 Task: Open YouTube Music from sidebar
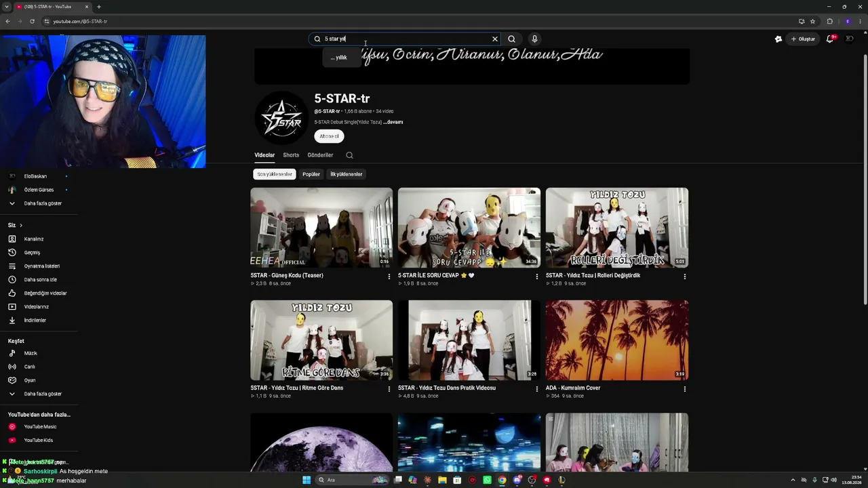coord(39,426)
